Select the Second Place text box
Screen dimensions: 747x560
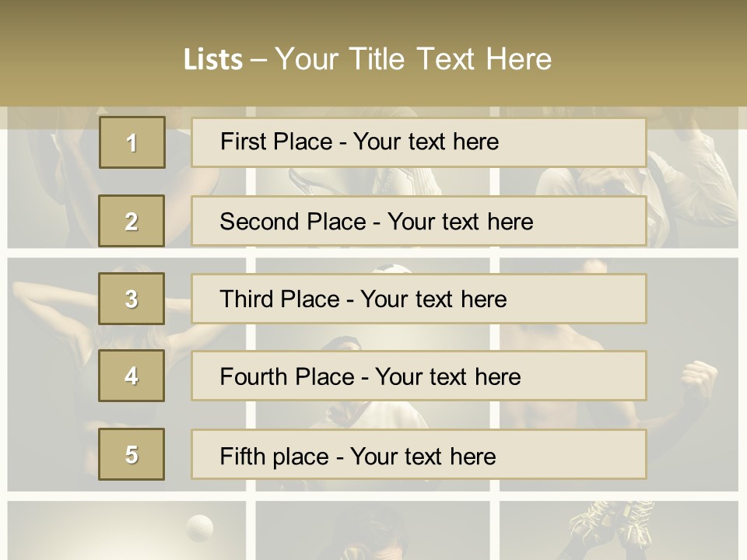pyautogui.click(x=418, y=221)
